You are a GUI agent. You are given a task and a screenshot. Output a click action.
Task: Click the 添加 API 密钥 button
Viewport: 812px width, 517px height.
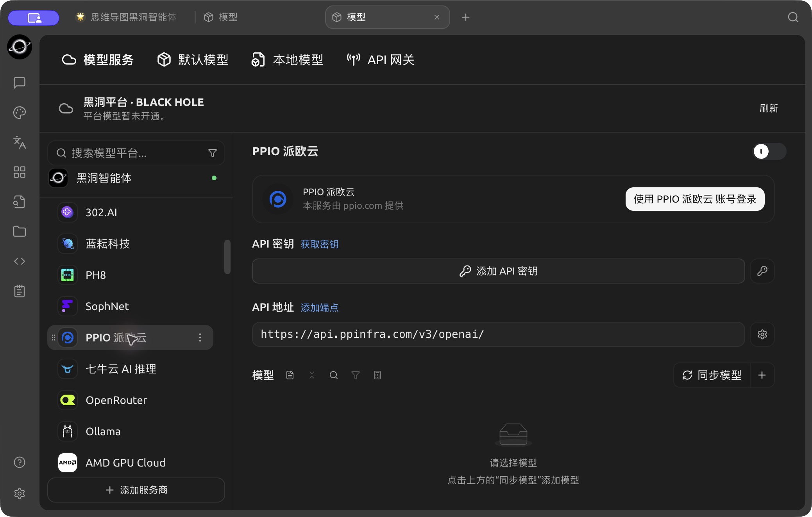(x=499, y=271)
